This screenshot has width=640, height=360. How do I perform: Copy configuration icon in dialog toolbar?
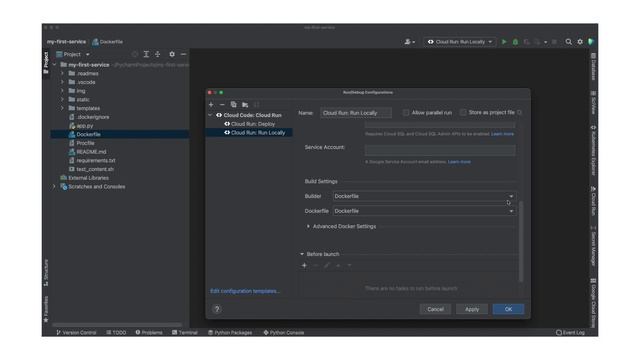(233, 104)
